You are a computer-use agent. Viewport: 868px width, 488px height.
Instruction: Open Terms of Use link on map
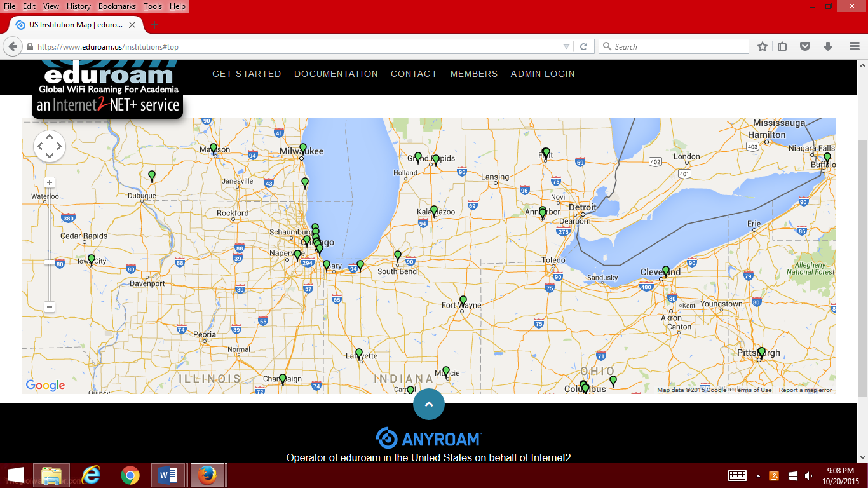point(752,390)
